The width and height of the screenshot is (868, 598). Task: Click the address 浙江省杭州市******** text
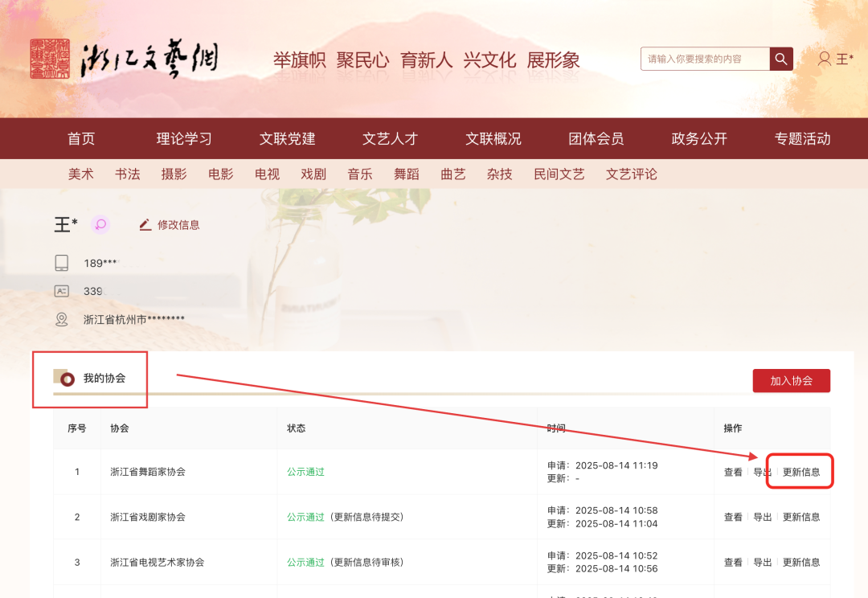[134, 319]
